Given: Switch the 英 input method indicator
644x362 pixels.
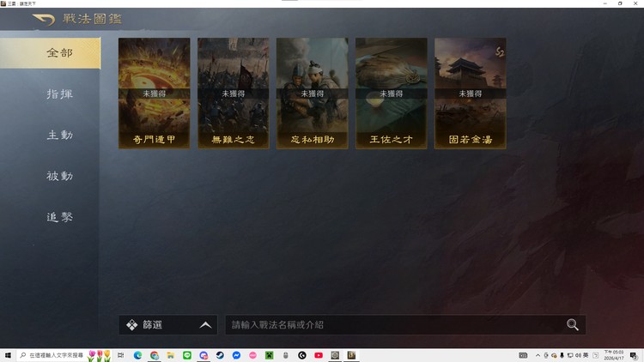Looking at the screenshot, I should pos(586,355).
